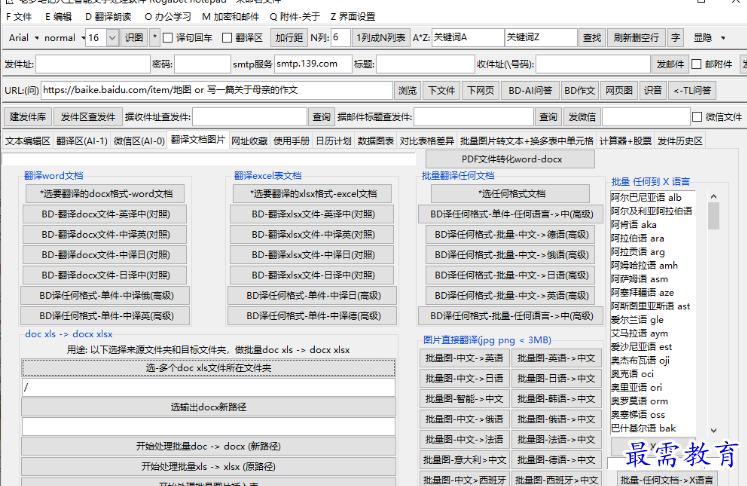Click the 刷新删空行 button
Viewport: 747px width, 486px height.
click(636, 38)
